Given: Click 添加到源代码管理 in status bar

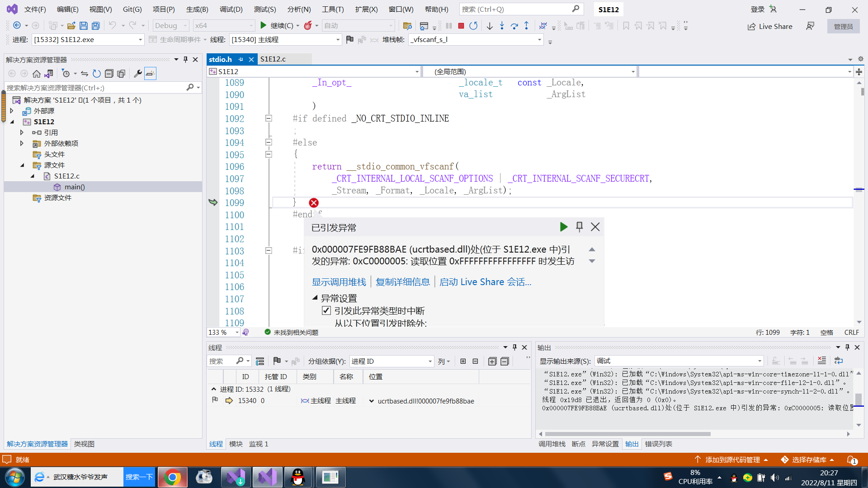Looking at the screenshot, I should [732, 460].
